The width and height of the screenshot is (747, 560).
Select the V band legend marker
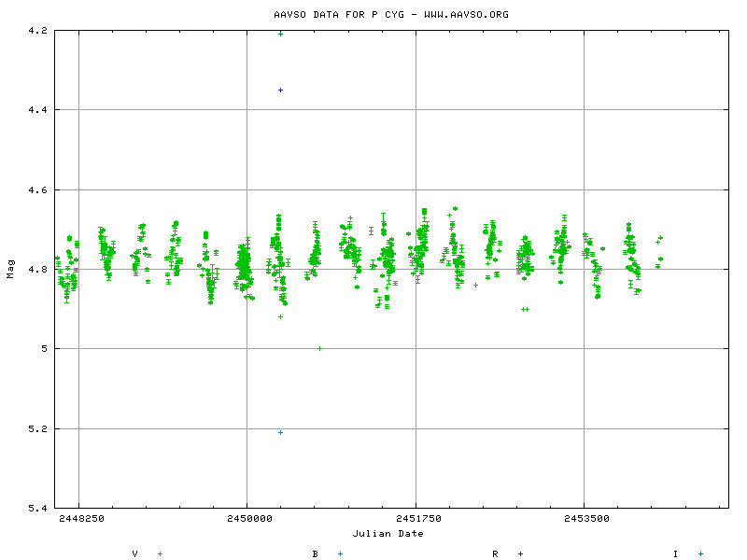(159, 552)
